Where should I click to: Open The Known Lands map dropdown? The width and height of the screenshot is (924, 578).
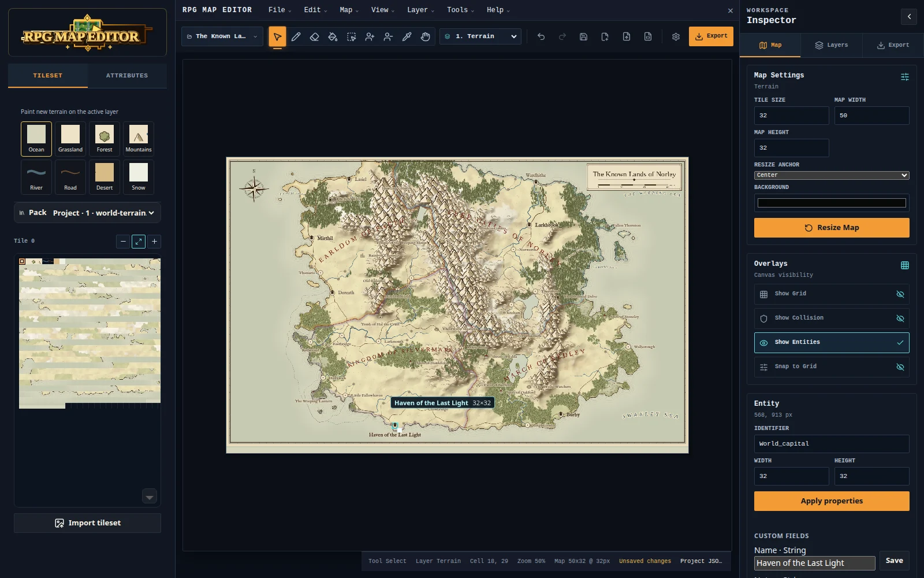pyautogui.click(x=222, y=36)
